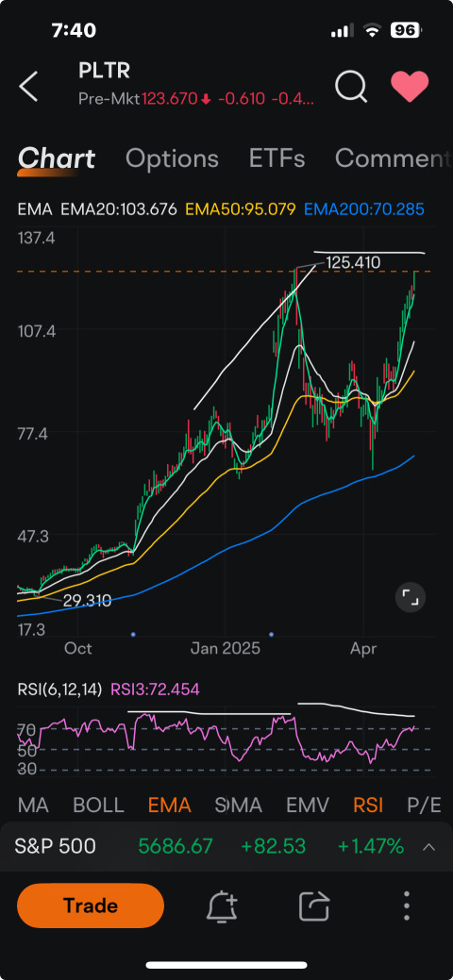Tap the +1.47% change value
This screenshot has height=980, width=453.
[x=370, y=847]
